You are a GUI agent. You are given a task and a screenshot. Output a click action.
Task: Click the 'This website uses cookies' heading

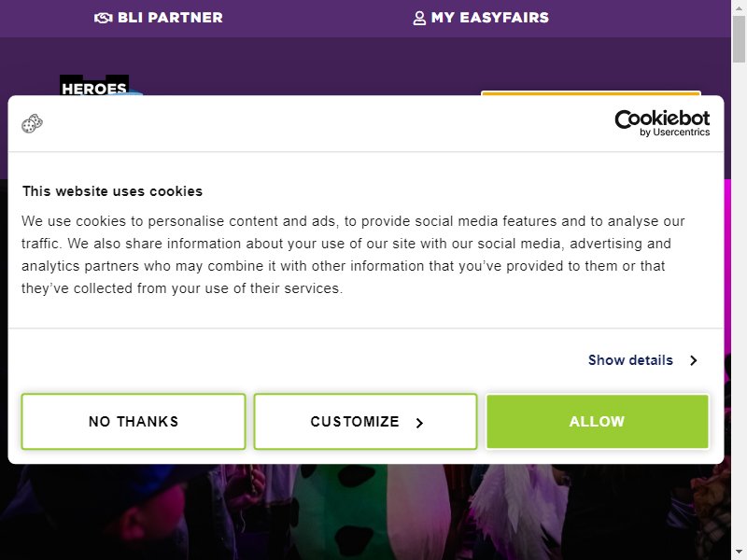(112, 191)
